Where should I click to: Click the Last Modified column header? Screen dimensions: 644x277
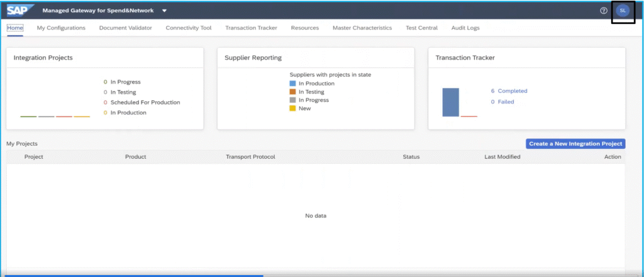pos(502,157)
